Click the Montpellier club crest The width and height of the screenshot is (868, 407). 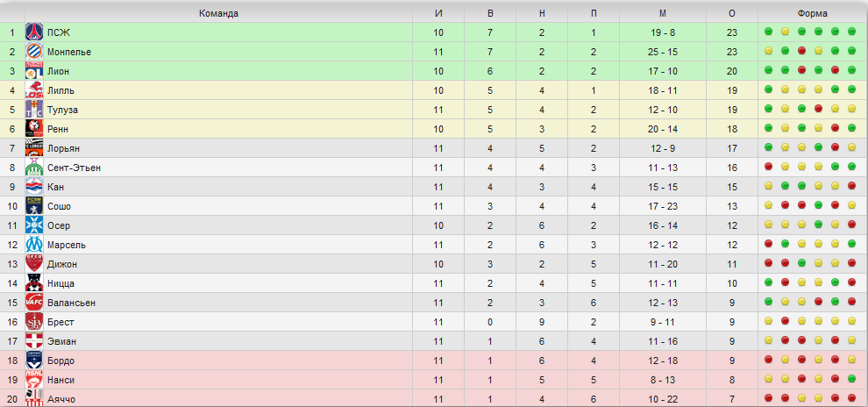34,52
